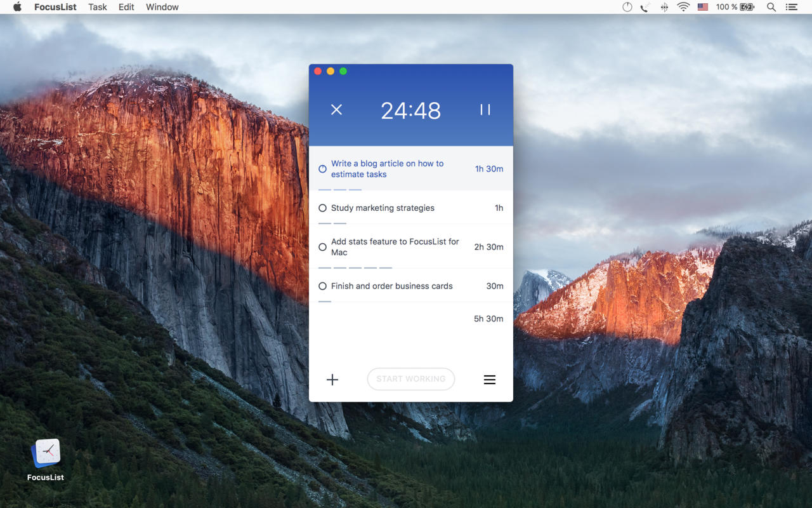Screen dimensions: 812x508
Task: Open the hamburger menu at the bottom right
Action: coord(490,380)
